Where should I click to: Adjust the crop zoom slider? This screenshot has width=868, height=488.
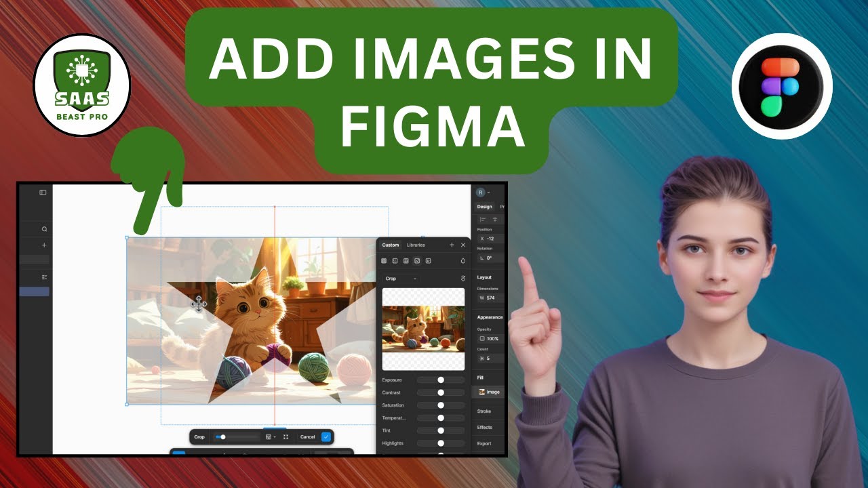[x=236, y=437]
